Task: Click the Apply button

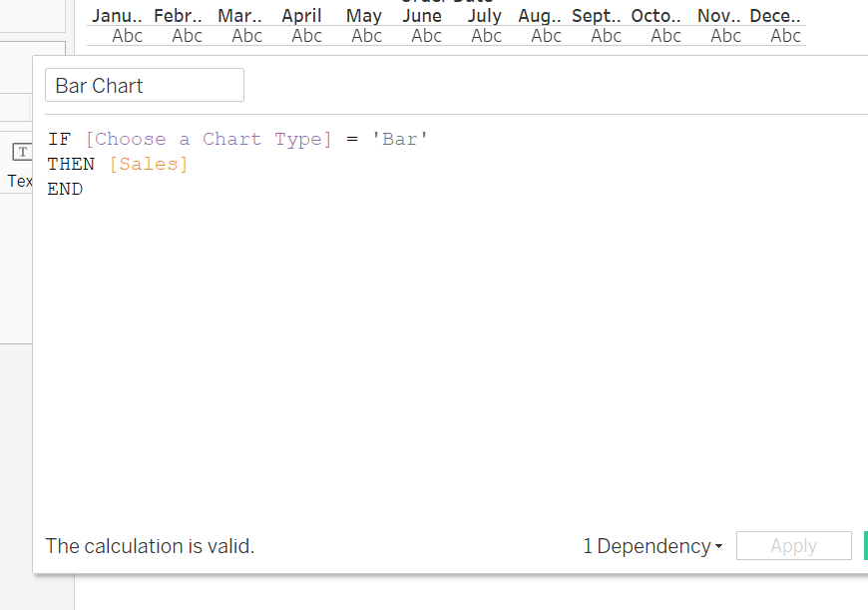Action: tap(793, 546)
